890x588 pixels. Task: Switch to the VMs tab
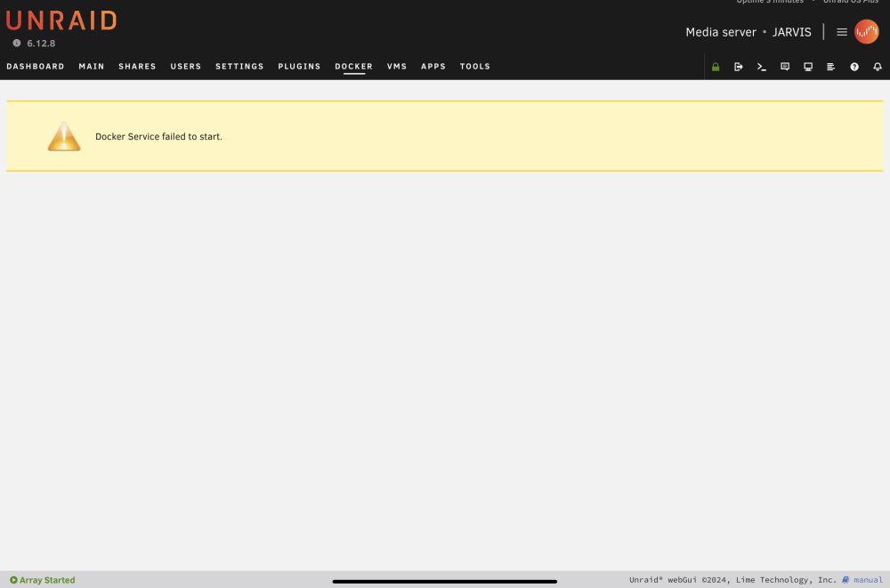pos(397,67)
